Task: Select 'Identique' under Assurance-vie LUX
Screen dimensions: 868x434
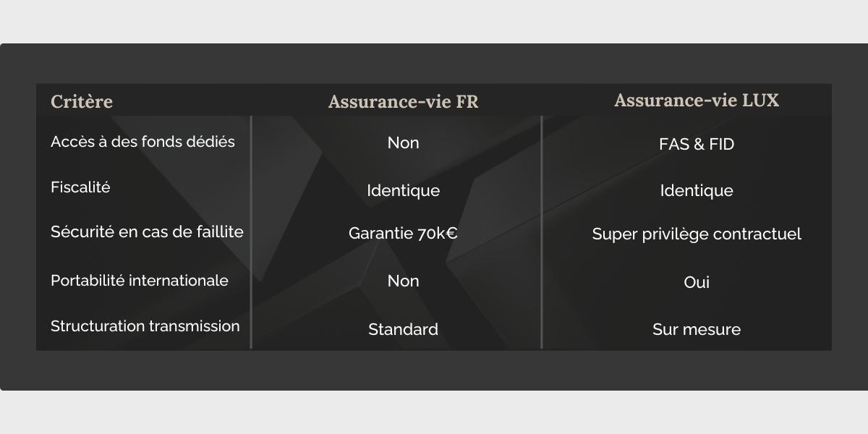Action: click(x=697, y=191)
